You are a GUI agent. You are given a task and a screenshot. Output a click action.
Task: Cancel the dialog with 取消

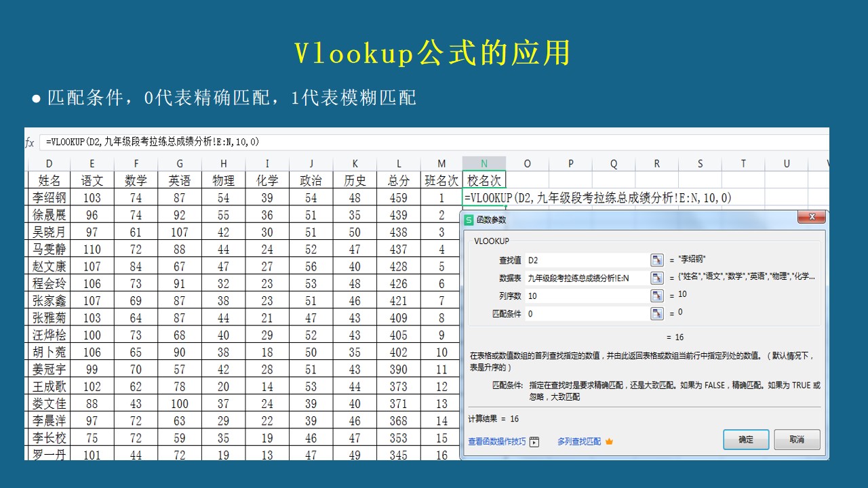797,440
